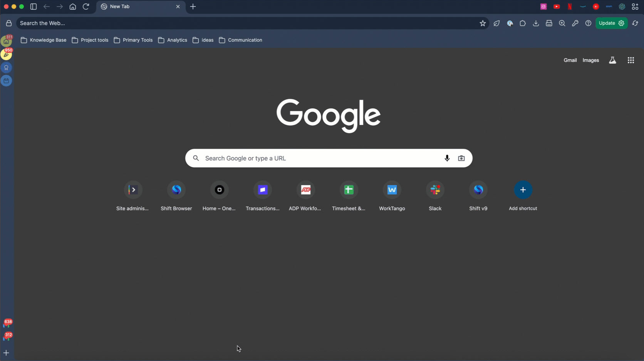Viewport: 644px width, 361px height.
Task: Open the Netflix app shortcut icon
Action: (x=570, y=7)
